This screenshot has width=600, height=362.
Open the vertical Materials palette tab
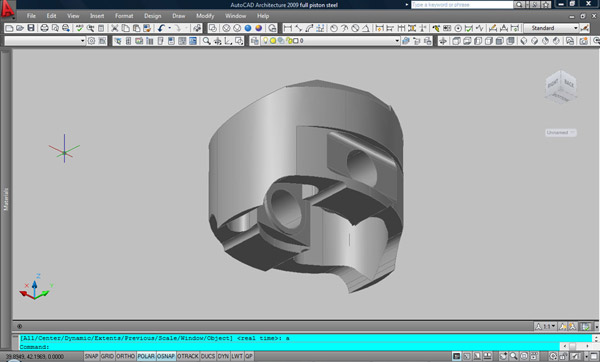(x=6, y=199)
